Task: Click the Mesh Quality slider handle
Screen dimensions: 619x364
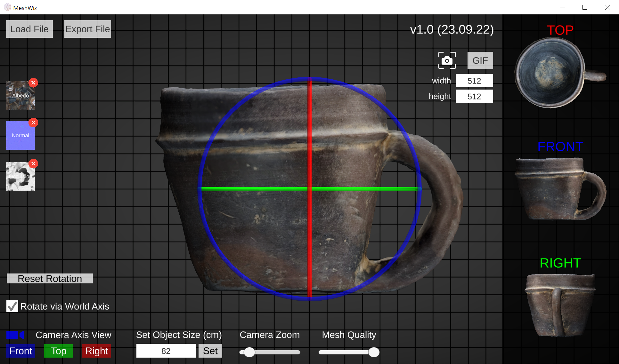Action: tap(374, 352)
